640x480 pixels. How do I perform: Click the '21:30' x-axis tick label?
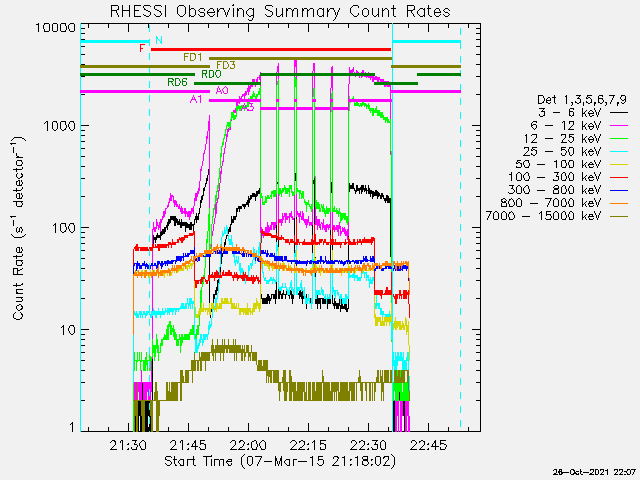pos(128,445)
